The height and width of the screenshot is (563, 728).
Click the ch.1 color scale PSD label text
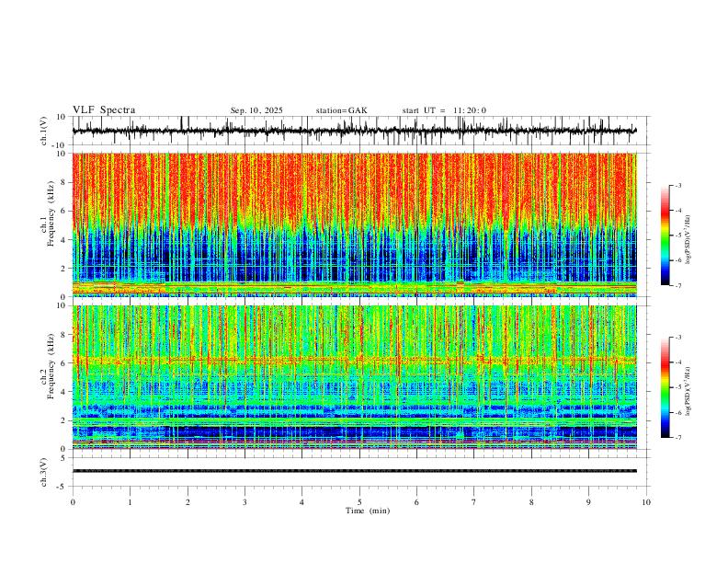coord(688,239)
